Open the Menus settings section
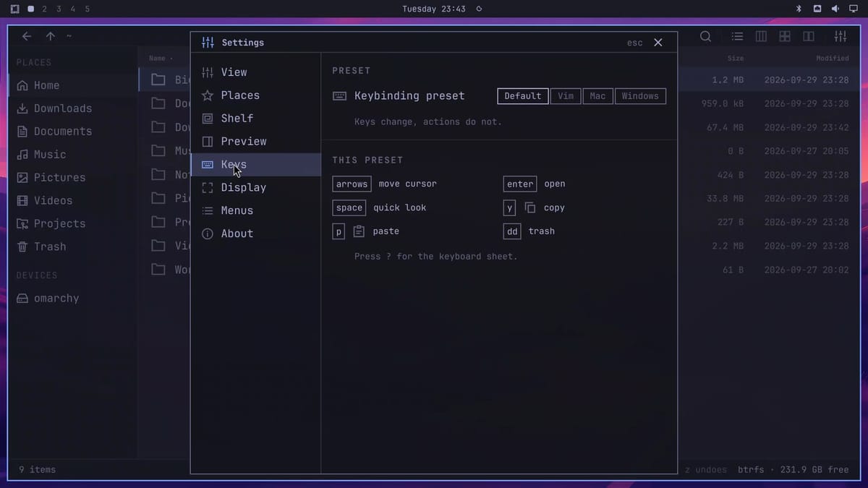Image resolution: width=868 pixels, height=488 pixels. tap(256, 211)
